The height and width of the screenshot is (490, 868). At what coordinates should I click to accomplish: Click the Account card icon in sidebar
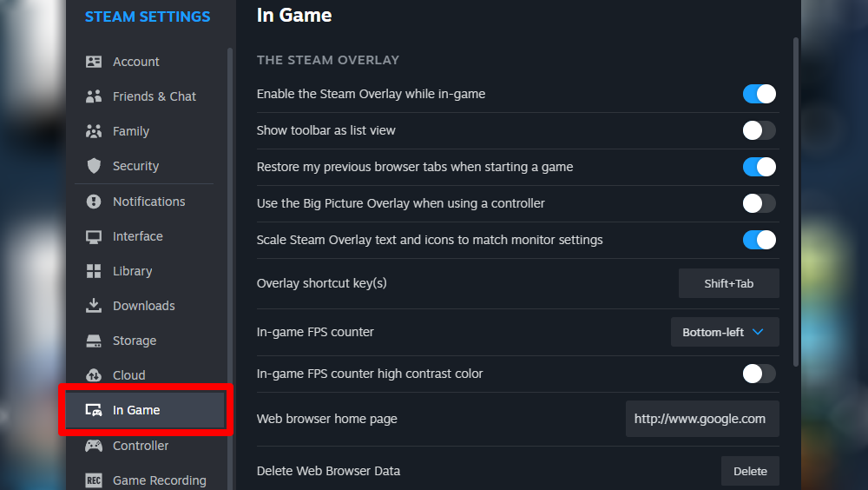click(94, 62)
